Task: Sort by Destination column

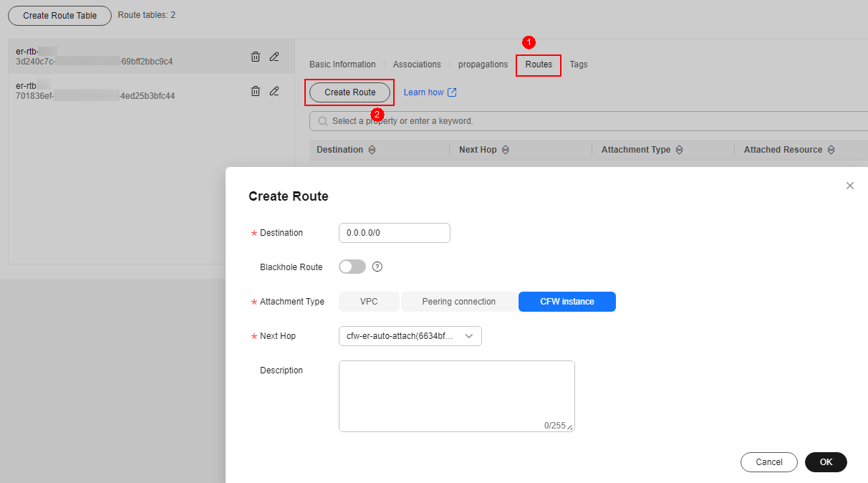Action: (x=371, y=150)
